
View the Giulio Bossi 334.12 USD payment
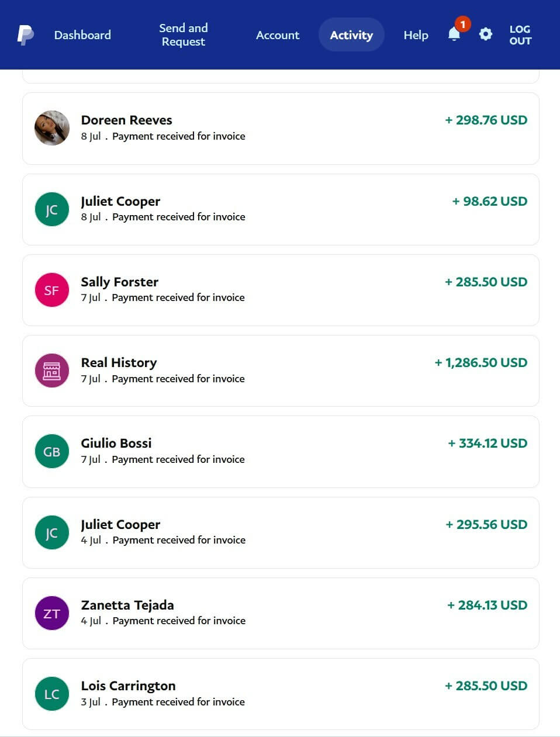(281, 451)
